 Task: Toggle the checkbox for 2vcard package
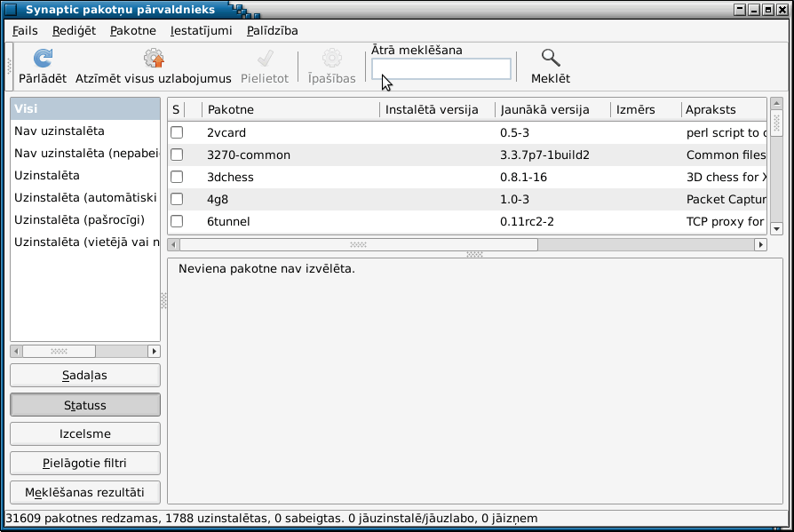[x=177, y=132]
